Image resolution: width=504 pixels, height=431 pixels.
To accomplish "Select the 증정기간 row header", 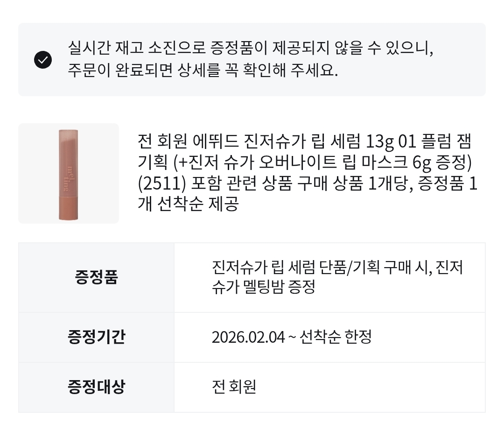I will pos(96,337).
